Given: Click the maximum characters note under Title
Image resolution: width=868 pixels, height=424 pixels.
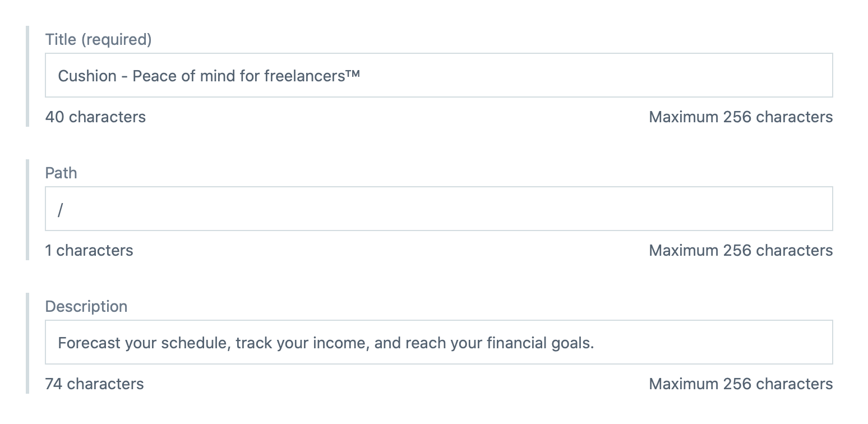Looking at the screenshot, I should click(x=740, y=117).
